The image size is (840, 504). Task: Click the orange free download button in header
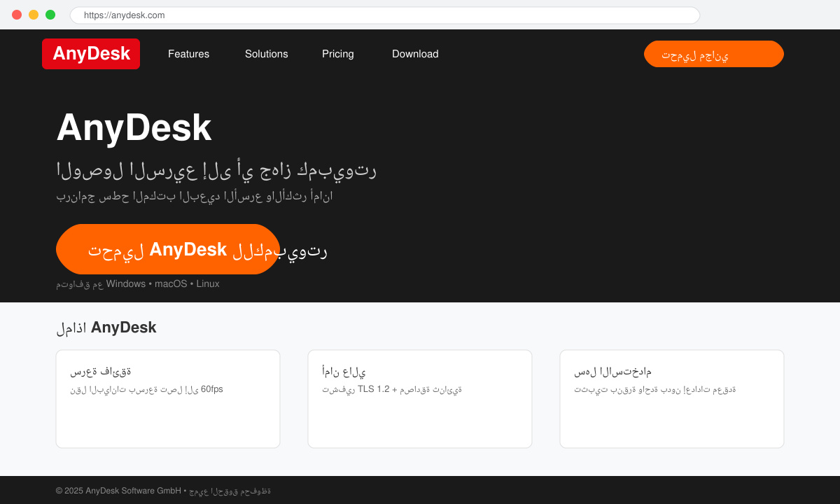(x=714, y=54)
